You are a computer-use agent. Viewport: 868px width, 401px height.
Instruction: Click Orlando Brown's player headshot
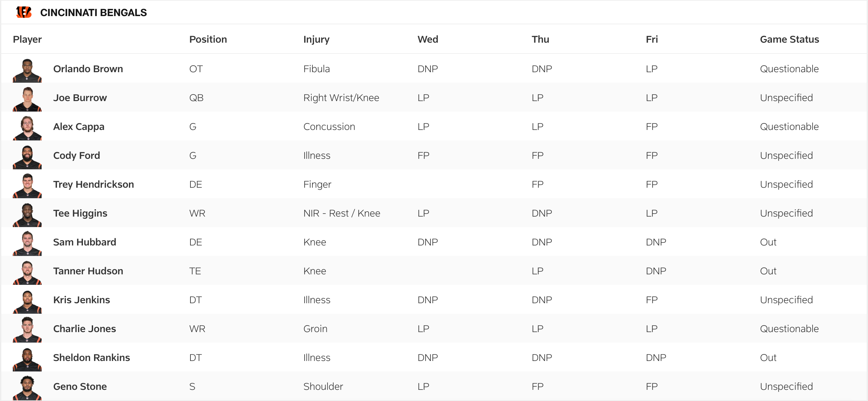point(27,70)
